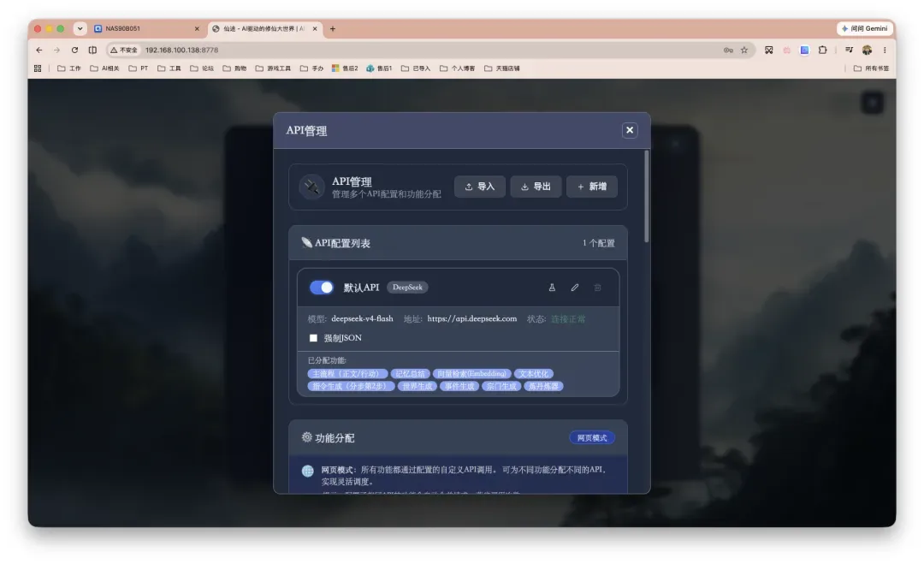This screenshot has height=564, width=924.
Task: Open the 天猫店铺 bookmark folder
Action: coord(502,68)
